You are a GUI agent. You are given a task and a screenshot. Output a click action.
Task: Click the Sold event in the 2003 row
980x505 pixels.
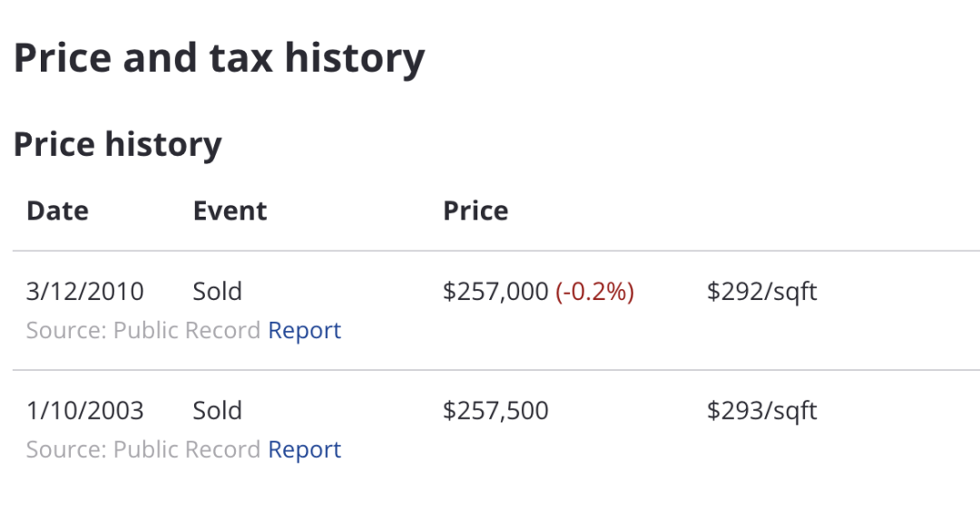point(217,411)
